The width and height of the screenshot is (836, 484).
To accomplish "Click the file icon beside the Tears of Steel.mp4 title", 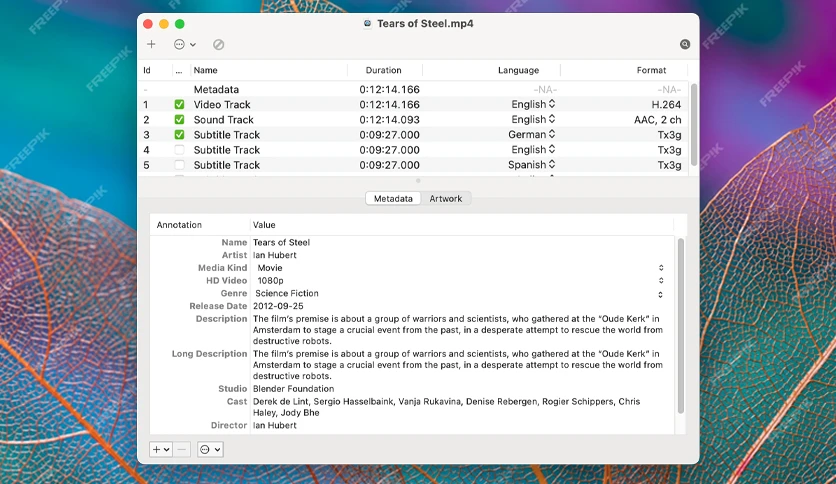I will point(367,23).
